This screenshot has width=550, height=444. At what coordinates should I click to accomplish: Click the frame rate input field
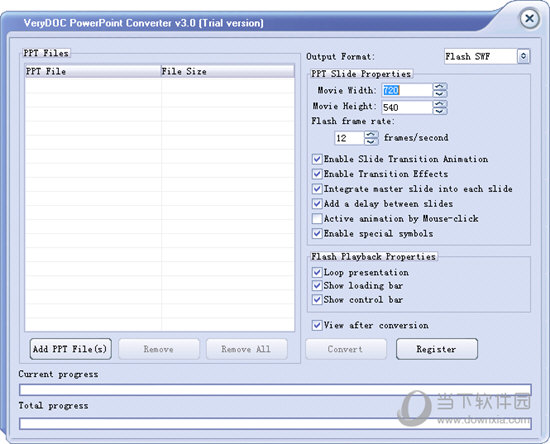349,138
